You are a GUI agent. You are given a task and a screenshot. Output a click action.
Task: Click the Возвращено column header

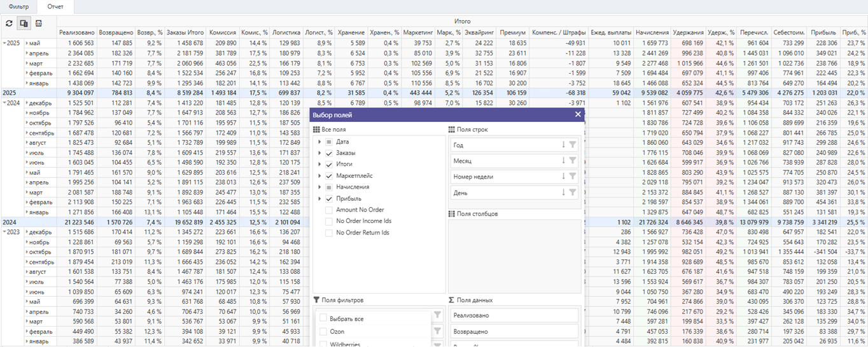116,32
